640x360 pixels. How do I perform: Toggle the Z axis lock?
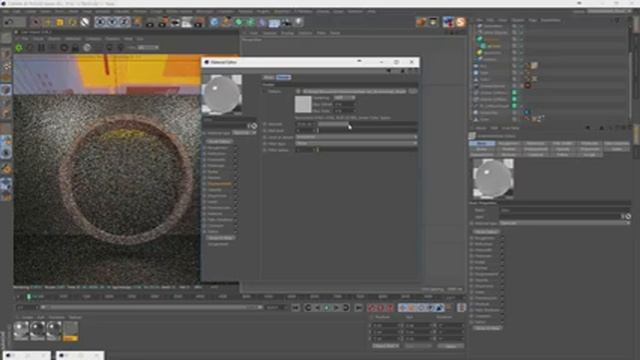[x=124, y=22]
